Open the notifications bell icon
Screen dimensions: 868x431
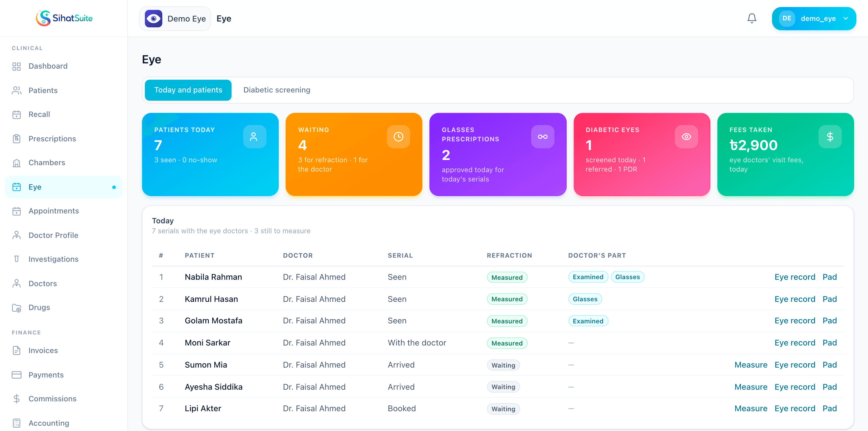pyautogui.click(x=752, y=18)
